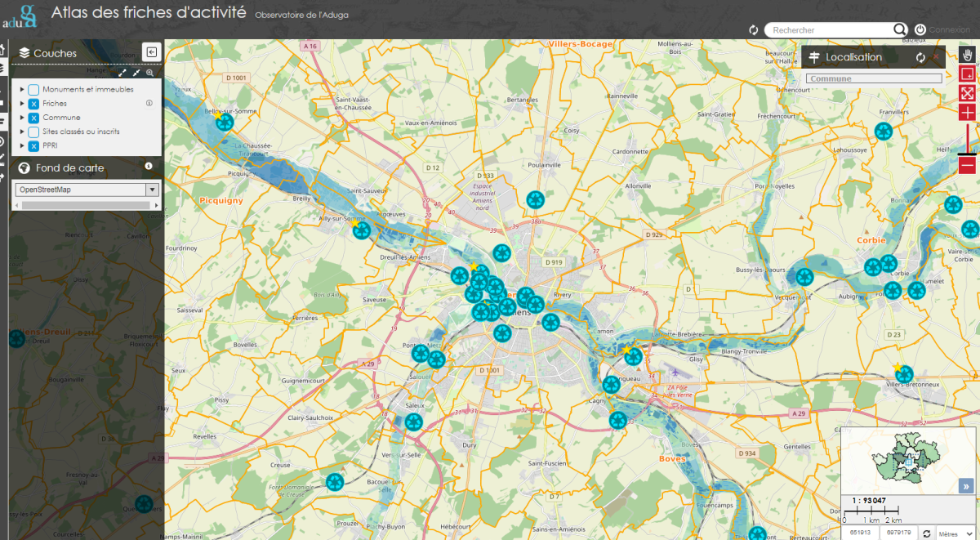This screenshot has width=980, height=540.
Task: Click the zoom level slider handle
Action: click(x=968, y=153)
